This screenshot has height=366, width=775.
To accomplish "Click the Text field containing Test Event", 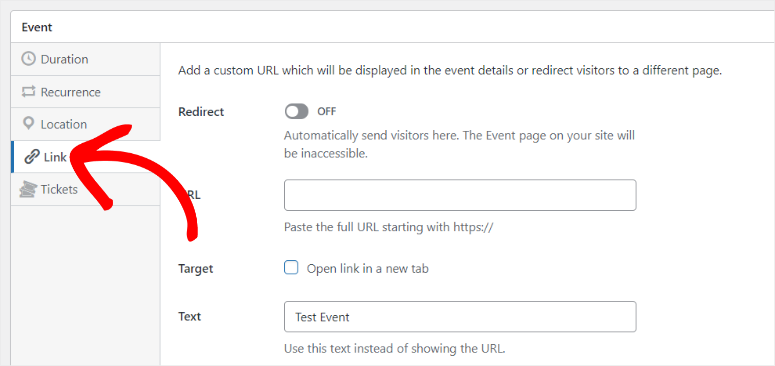I will [x=460, y=317].
